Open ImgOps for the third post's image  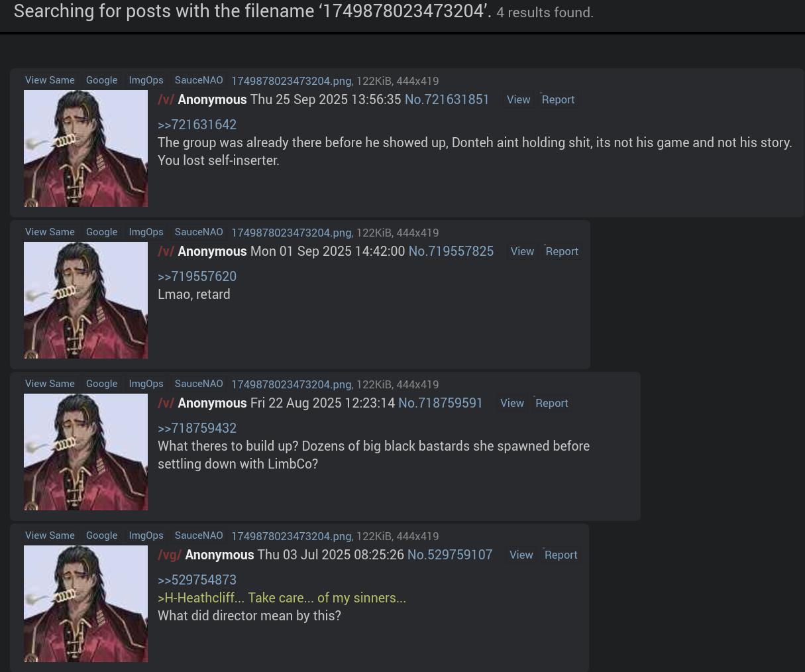[x=146, y=384]
